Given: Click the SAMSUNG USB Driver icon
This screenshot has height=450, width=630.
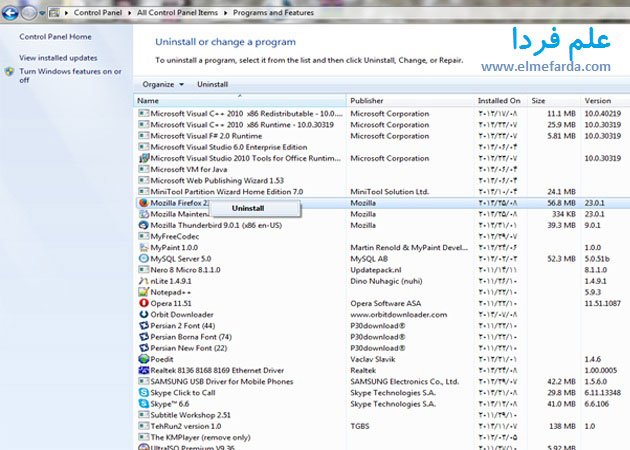Looking at the screenshot, I should click(143, 381).
